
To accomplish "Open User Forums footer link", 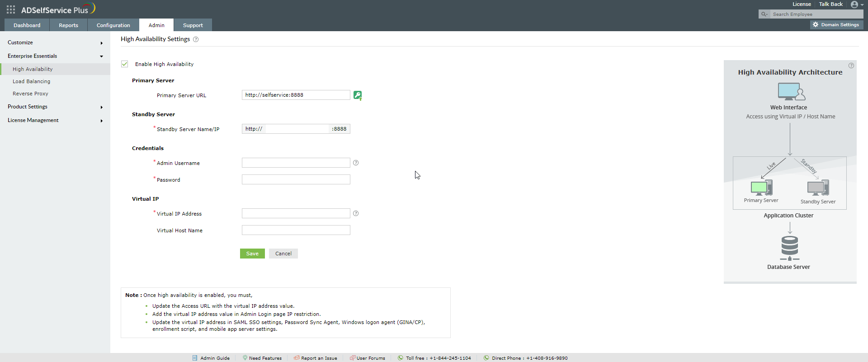I will pyautogui.click(x=371, y=358).
